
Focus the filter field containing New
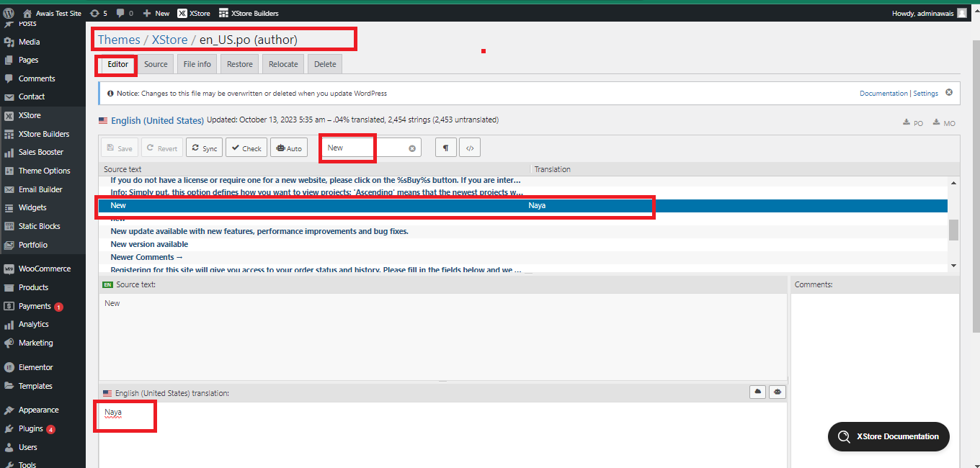[371, 148]
